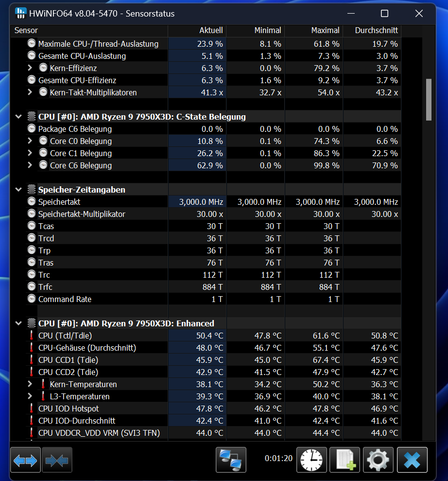Image resolution: width=448 pixels, height=481 pixels.
Task: Click gauge icon beside Gesamte CPU-Effizienz
Action: tap(32, 80)
